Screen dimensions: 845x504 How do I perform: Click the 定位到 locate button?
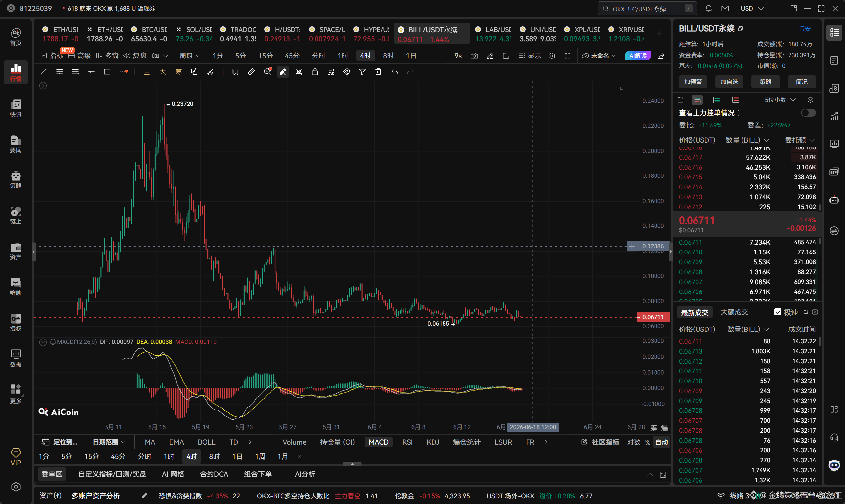[60, 442]
